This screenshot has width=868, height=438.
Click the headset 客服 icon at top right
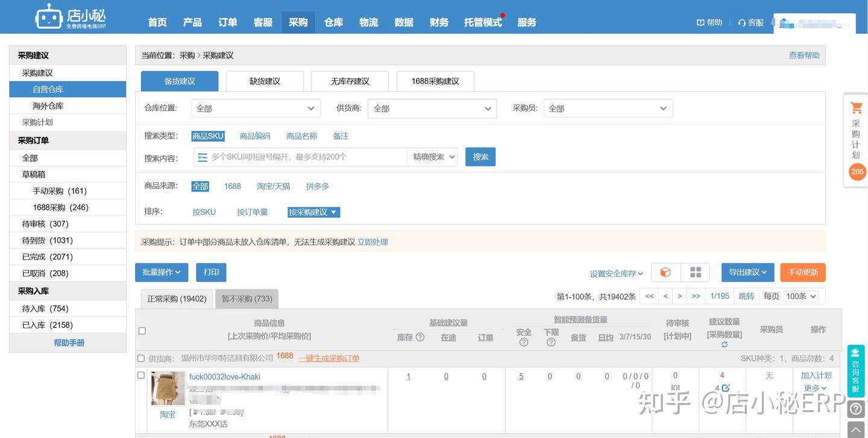[x=743, y=22]
